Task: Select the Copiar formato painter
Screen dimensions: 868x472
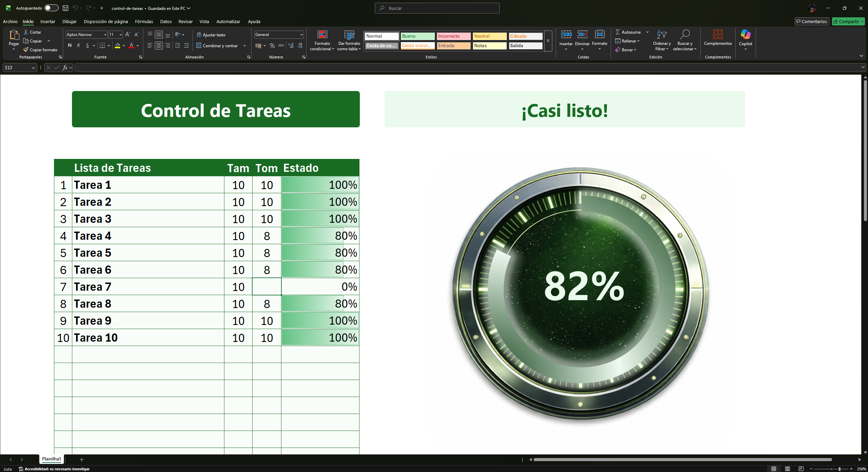Action: (40, 50)
